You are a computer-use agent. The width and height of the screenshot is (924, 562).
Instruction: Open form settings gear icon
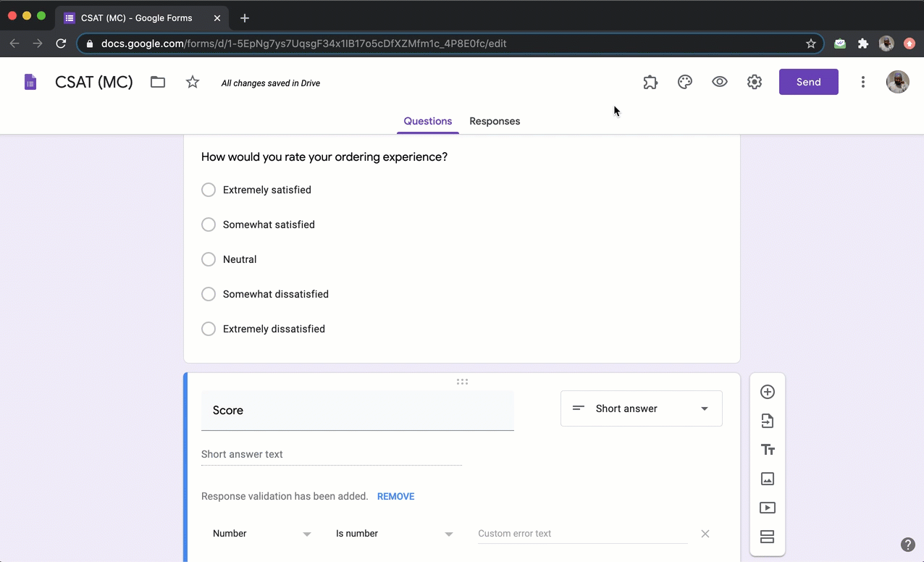coord(755,82)
